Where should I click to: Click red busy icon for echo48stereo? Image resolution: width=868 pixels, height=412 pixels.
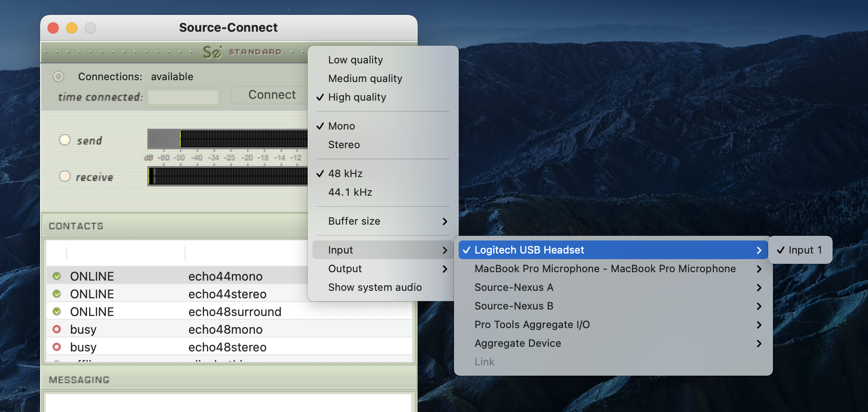(x=57, y=347)
